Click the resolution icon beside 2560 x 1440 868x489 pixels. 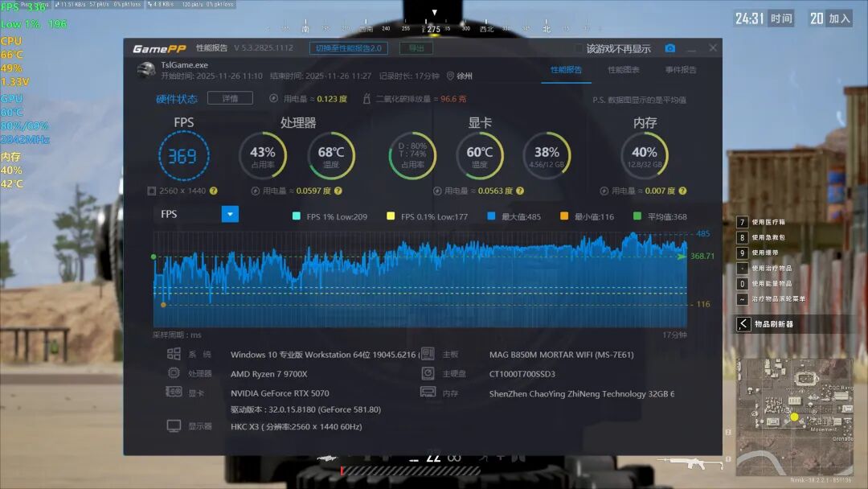pyautogui.click(x=152, y=191)
